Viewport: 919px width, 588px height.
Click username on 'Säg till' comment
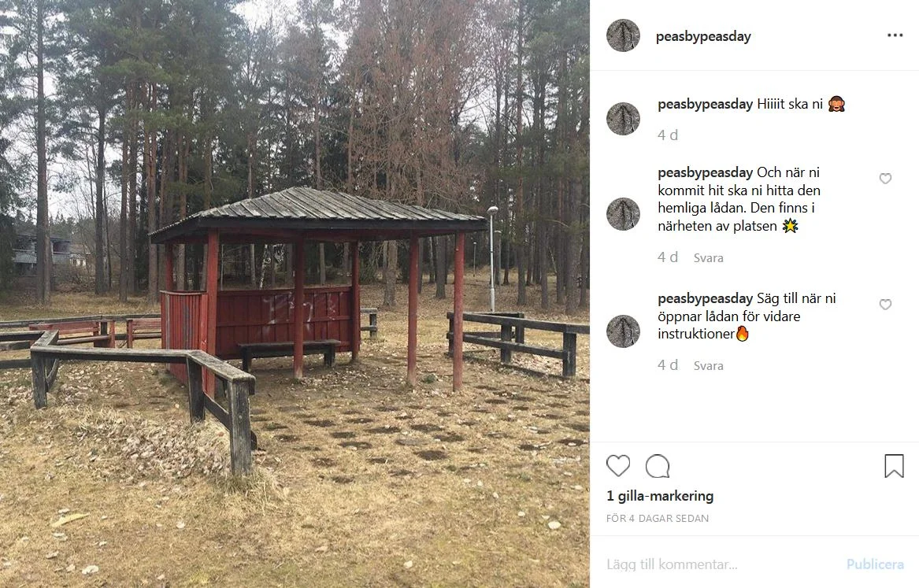pyautogui.click(x=705, y=298)
